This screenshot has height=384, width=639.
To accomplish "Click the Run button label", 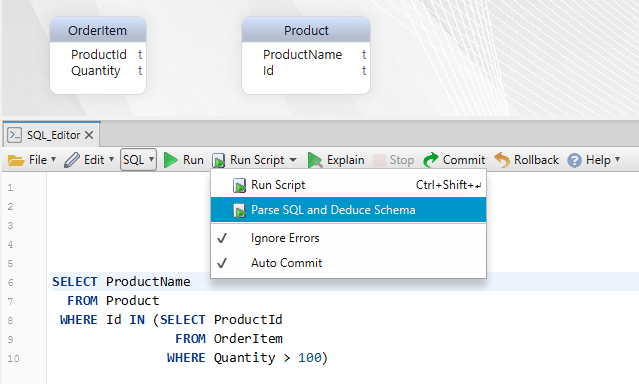I will coord(193,160).
